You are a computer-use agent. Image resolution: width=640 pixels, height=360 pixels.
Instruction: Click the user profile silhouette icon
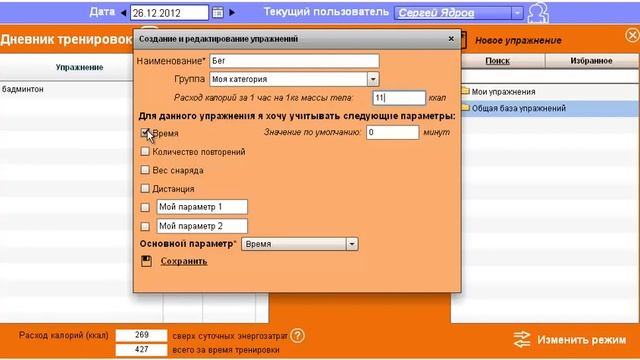coord(538,13)
